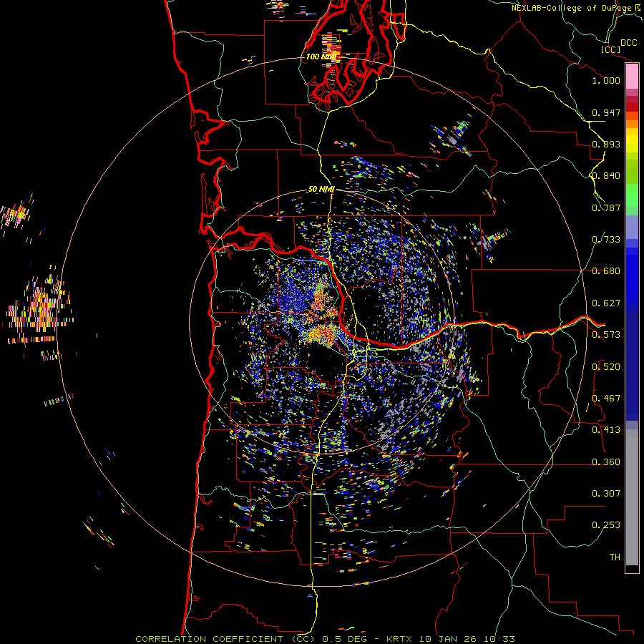
Task: Click the 0.5 DEG elevation text
Action: 343,639
